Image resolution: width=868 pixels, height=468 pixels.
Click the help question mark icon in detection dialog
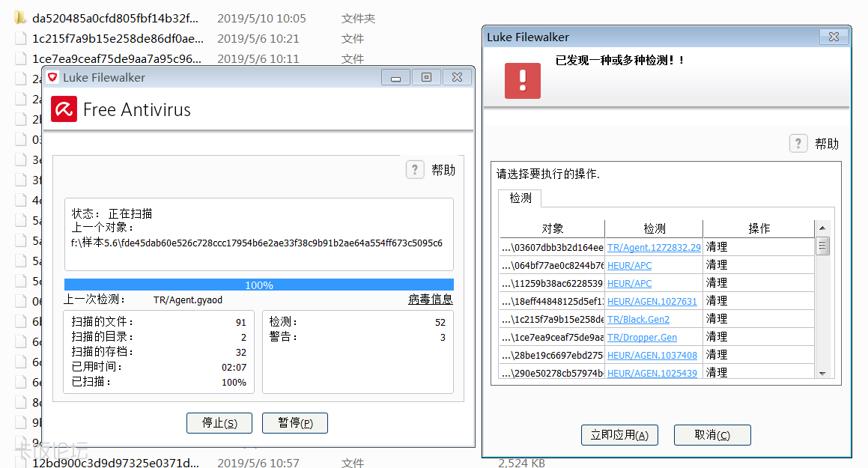click(x=798, y=144)
